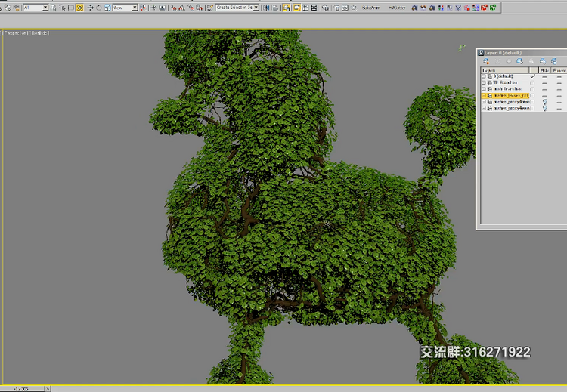
Task: Expand the upper bushes_proxy layer
Action: point(484,102)
